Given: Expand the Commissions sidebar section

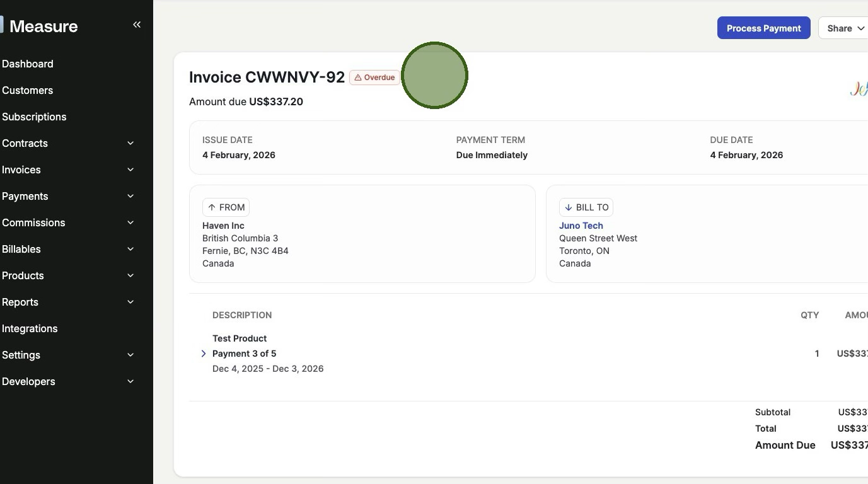Looking at the screenshot, I should click(x=130, y=222).
